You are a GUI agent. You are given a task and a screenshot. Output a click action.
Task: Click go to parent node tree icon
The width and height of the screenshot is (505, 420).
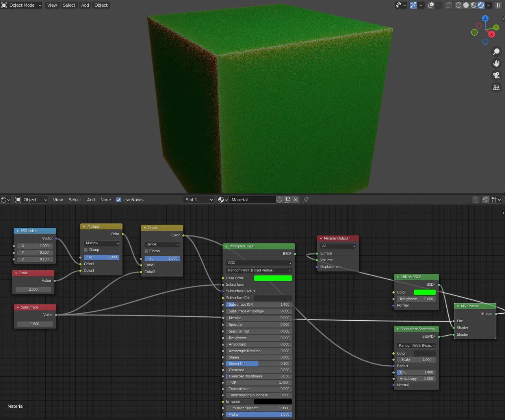(475, 200)
